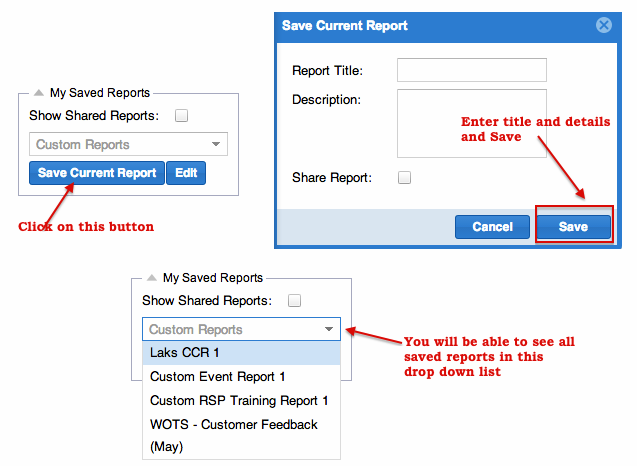Click the Edit button
Image resolution: width=637 pixels, height=466 pixels.
click(x=186, y=173)
